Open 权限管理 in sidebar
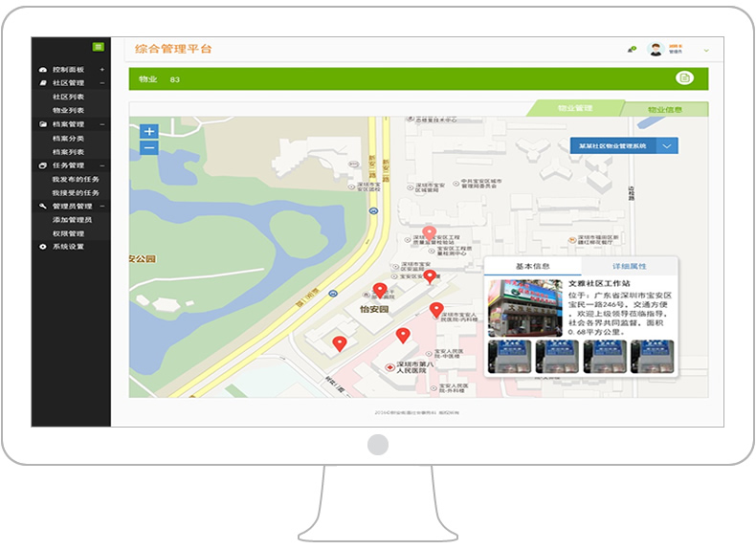756x549 pixels. [x=68, y=233]
